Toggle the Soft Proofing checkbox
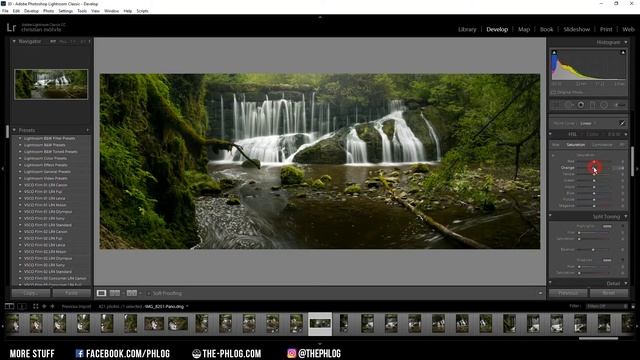The image size is (640, 360). 149,293
